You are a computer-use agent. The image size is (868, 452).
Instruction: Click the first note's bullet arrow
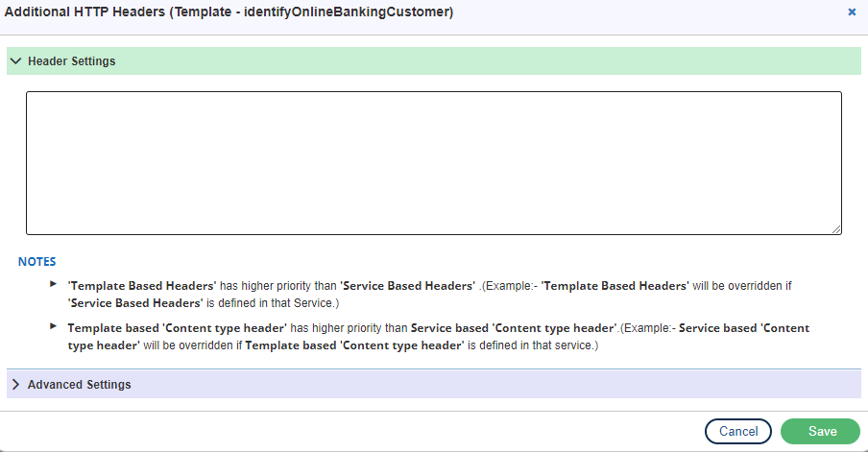point(53,284)
